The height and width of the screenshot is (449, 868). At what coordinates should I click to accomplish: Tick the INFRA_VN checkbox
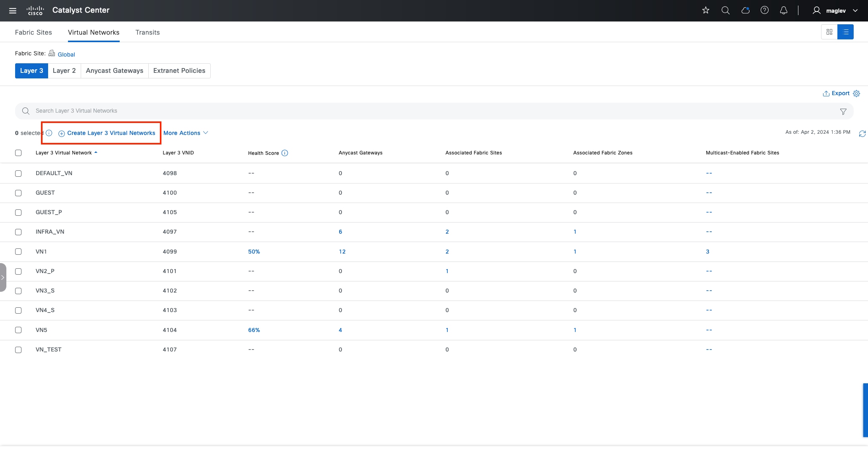[x=18, y=232]
